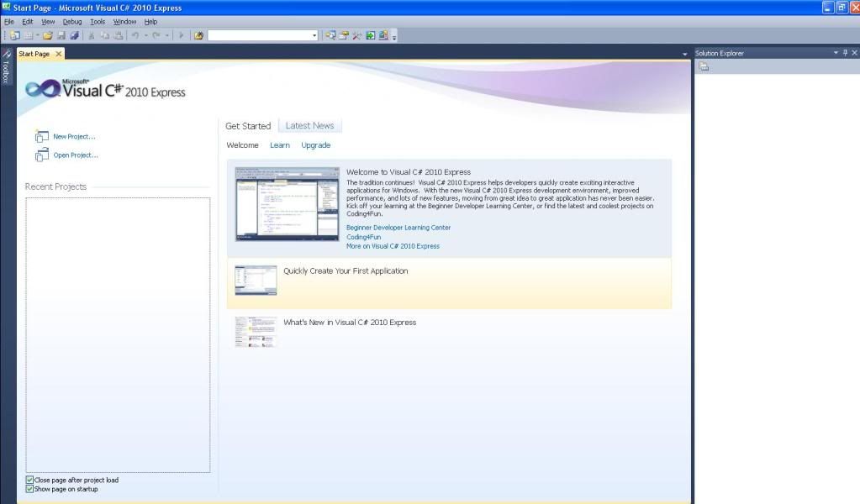Open More on Visual C# 2010 Express link
The width and height of the screenshot is (860, 504).
coord(393,246)
